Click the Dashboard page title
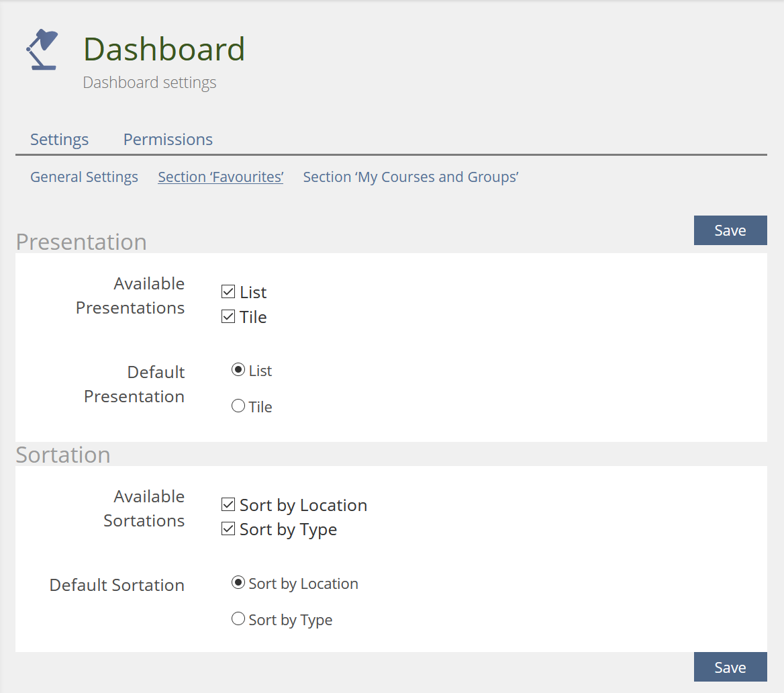Viewport: 784px width, 693px height. [164, 50]
